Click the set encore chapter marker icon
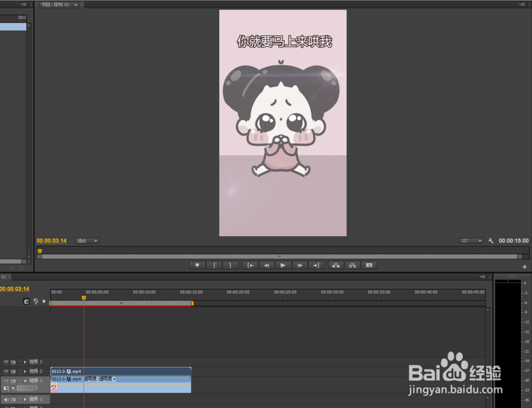Image resolution: width=532 pixels, height=408 pixels. point(36,301)
